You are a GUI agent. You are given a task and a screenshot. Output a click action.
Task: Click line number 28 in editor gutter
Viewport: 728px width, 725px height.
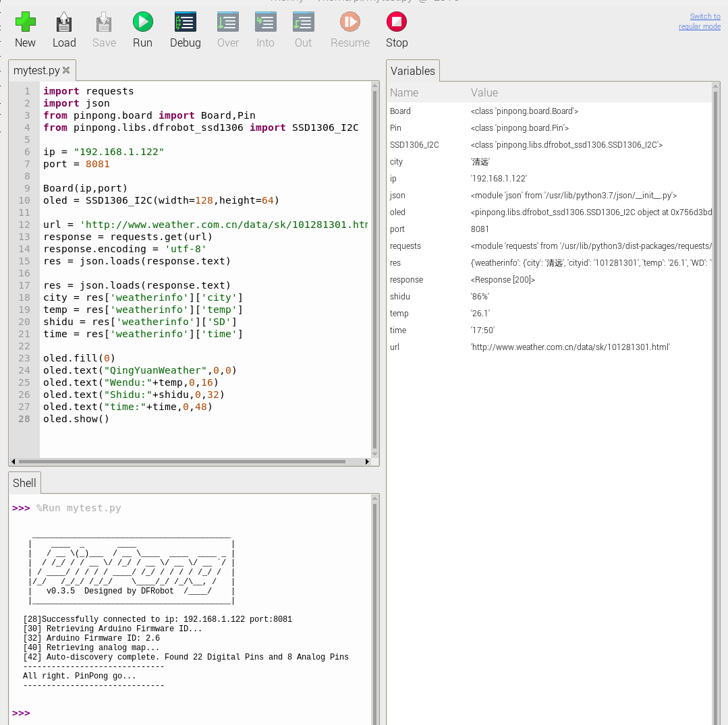click(x=24, y=419)
